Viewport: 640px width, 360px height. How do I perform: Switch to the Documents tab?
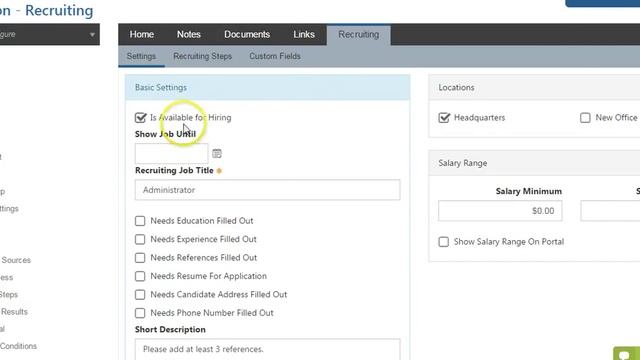click(x=247, y=34)
